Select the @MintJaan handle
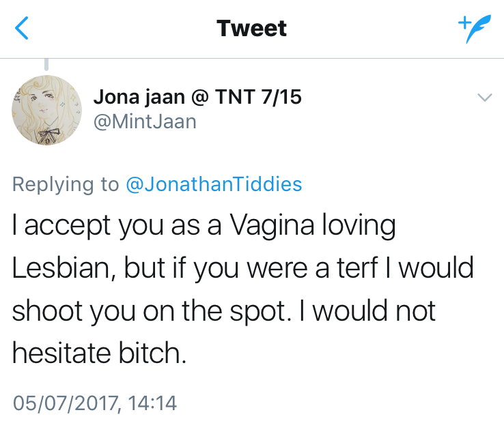504x434 pixels. [x=145, y=121]
